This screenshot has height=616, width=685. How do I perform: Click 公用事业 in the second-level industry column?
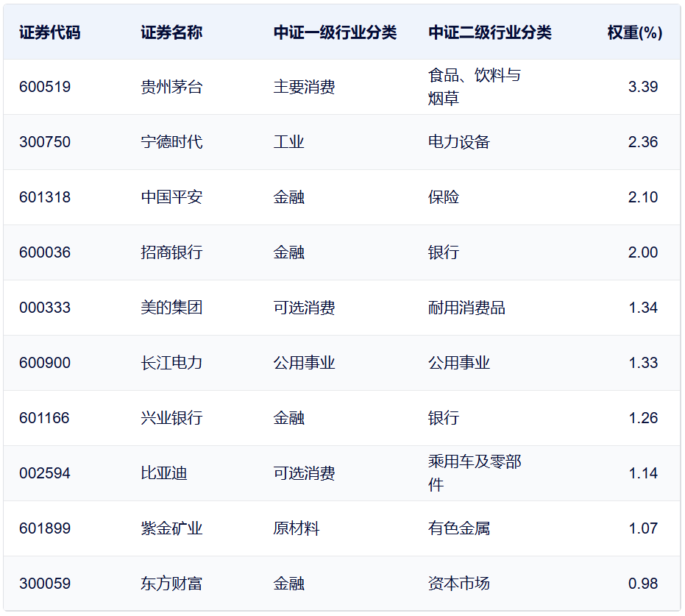coord(458,363)
